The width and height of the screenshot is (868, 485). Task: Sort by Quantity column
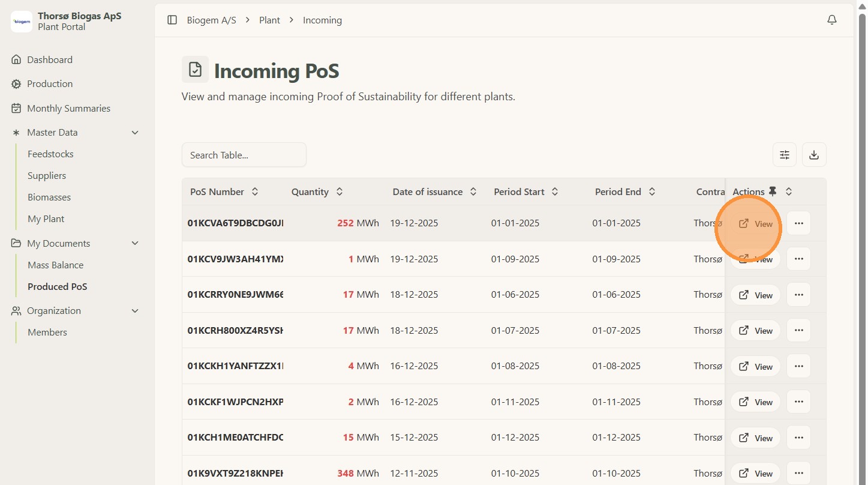(339, 191)
